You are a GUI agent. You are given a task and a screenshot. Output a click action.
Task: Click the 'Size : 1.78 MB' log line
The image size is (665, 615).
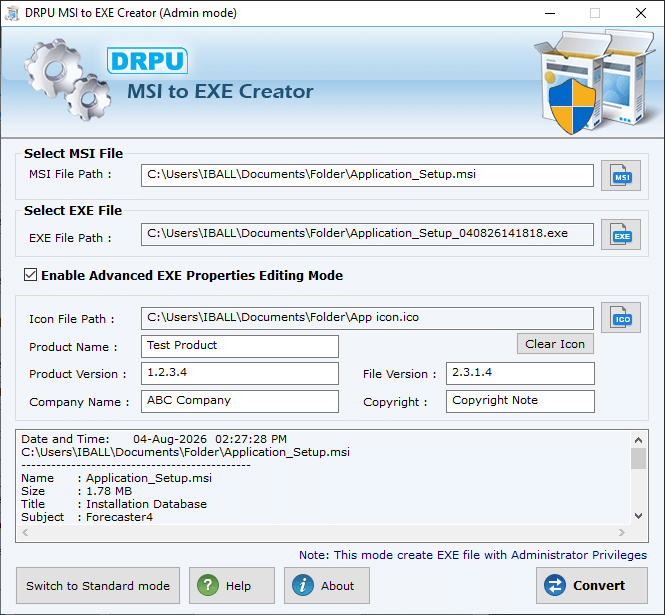[x=76, y=491]
